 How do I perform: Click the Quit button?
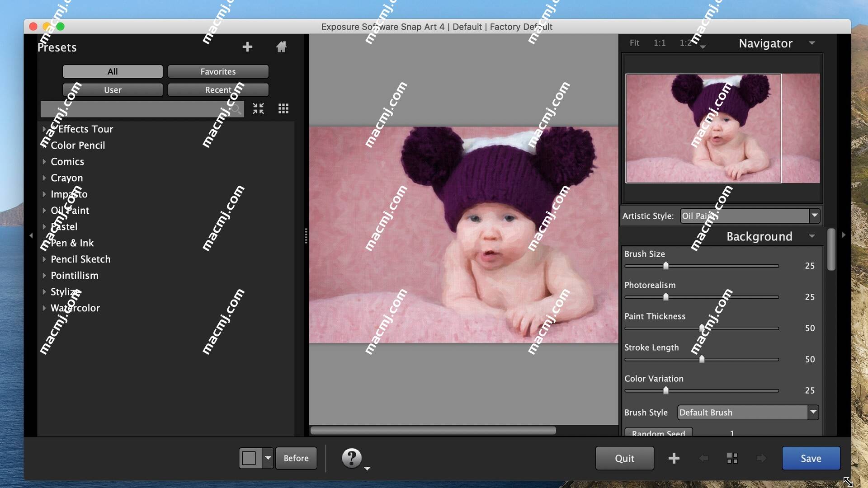coord(625,458)
